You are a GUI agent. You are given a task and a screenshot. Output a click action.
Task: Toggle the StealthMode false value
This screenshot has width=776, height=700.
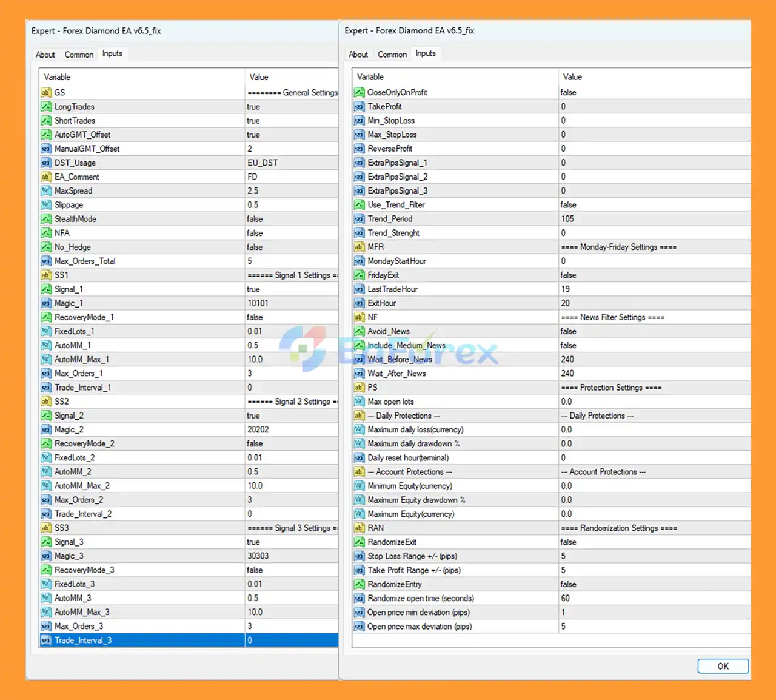[x=291, y=219]
